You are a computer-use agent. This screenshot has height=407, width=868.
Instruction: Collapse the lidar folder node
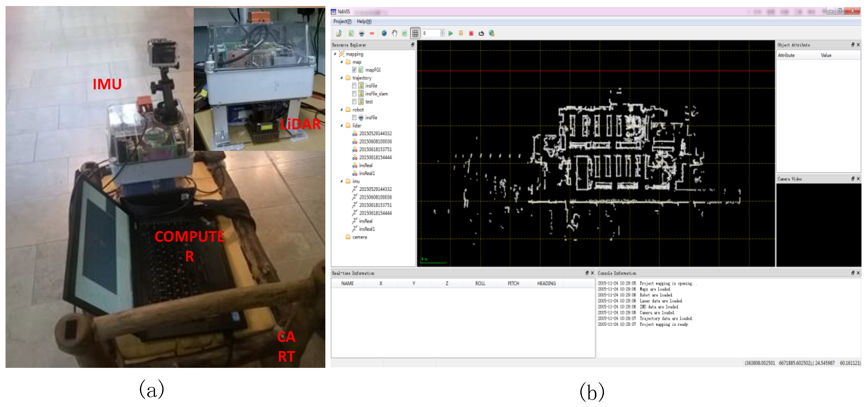point(342,125)
